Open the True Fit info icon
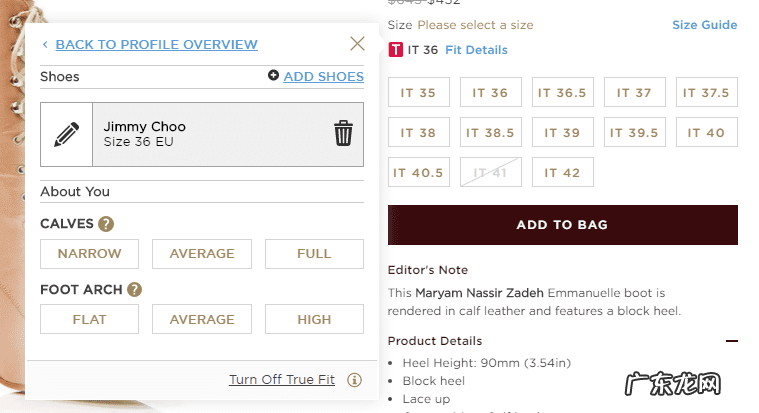 point(354,380)
